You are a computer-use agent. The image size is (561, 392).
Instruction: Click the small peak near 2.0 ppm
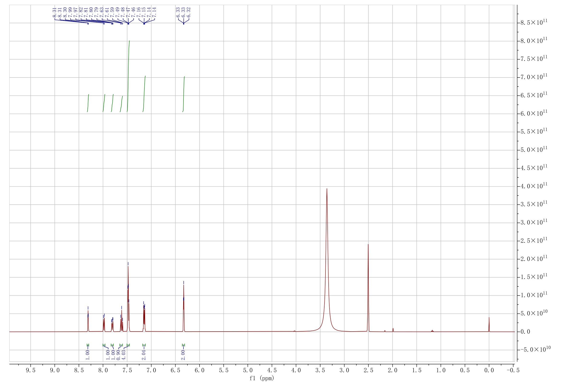tap(393, 330)
